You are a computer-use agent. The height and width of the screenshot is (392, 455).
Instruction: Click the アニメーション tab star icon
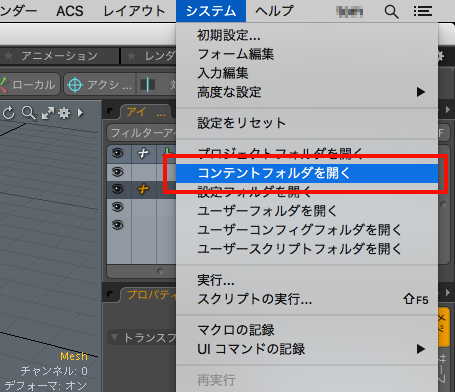click(9, 55)
